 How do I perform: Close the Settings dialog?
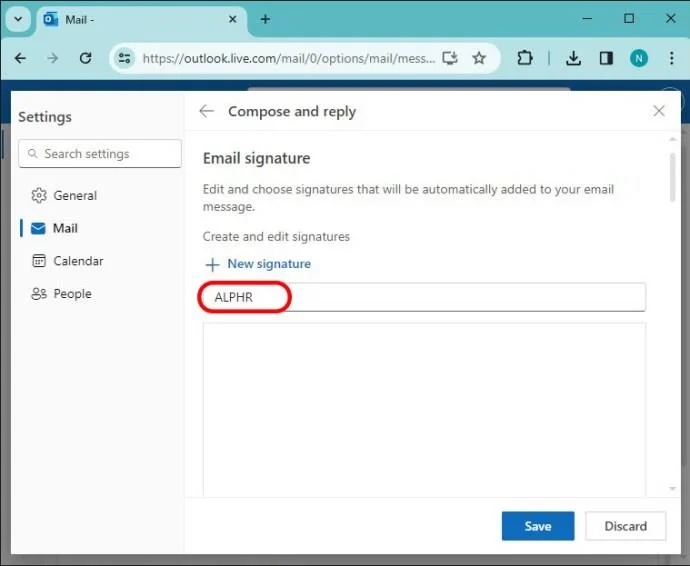pyautogui.click(x=659, y=111)
